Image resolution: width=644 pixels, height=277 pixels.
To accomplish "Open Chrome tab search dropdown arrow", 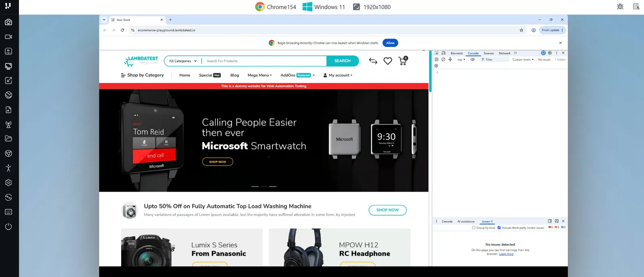I will click(104, 20).
